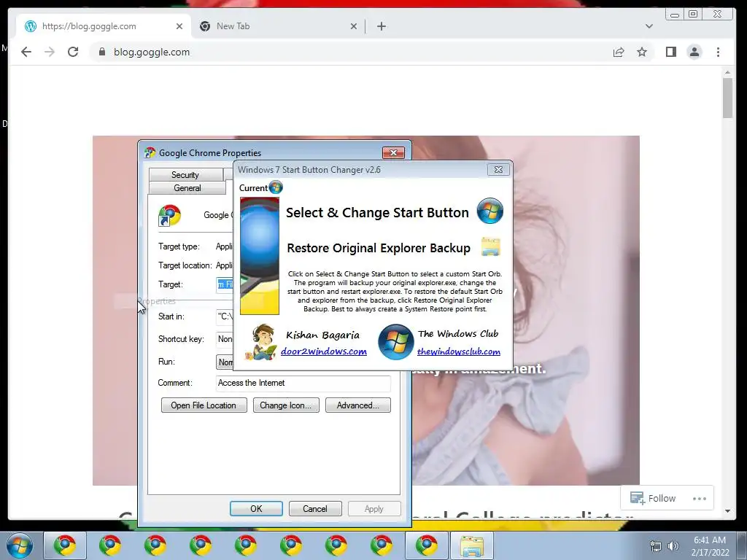This screenshot has width=747, height=560.
Task: Open the door2windows.com link
Action: pyautogui.click(x=324, y=351)
